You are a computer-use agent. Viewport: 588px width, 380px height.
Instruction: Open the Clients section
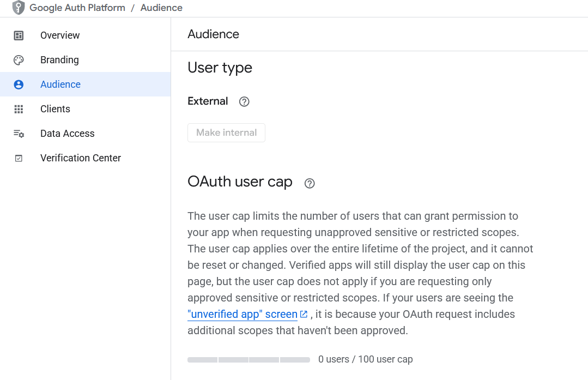(x=55, y=109)
